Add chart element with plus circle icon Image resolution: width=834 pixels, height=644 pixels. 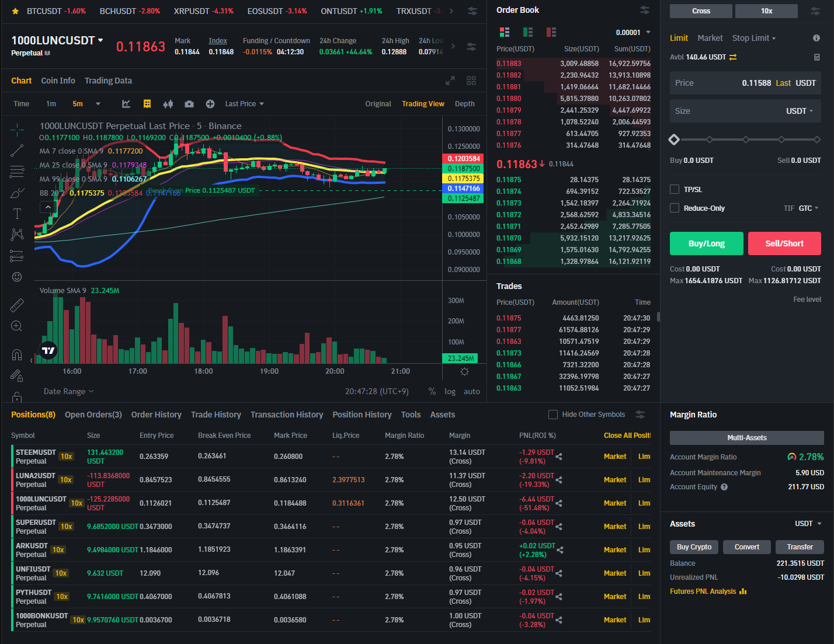[210, 104]
